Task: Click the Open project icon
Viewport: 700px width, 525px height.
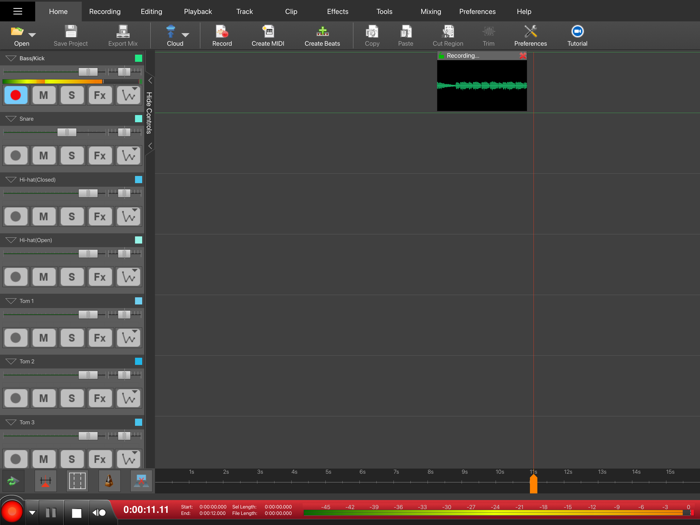Action: [x=17, y=31]
